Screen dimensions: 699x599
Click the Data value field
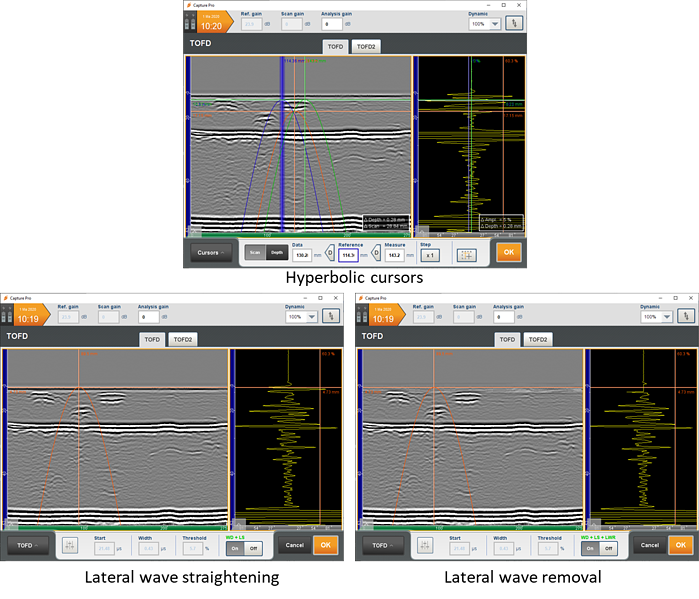302,255
